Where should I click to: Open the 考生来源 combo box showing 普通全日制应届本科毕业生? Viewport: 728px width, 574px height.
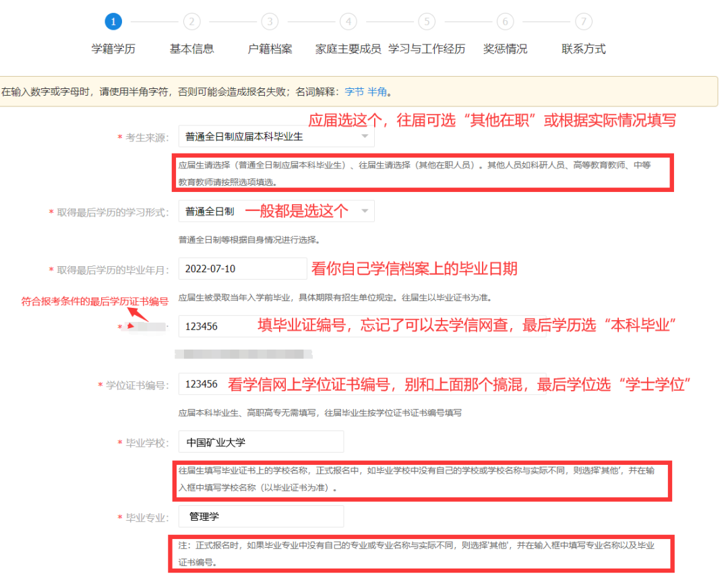click(270, 137)
